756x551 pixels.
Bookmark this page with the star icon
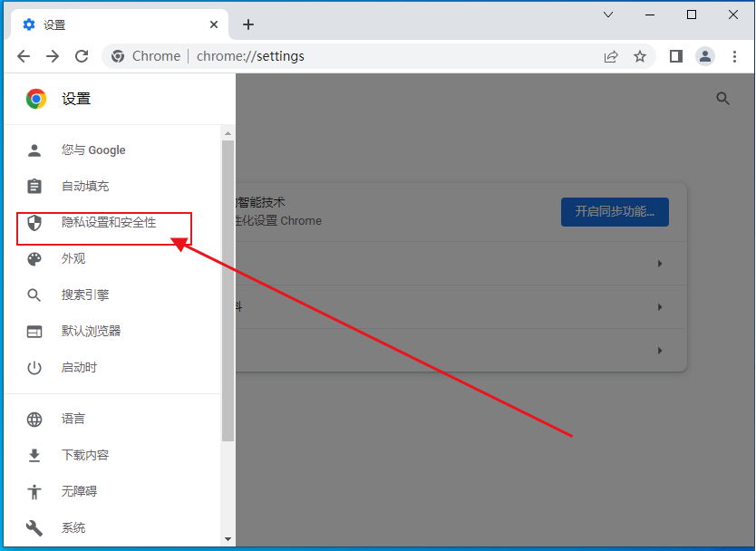640,56
